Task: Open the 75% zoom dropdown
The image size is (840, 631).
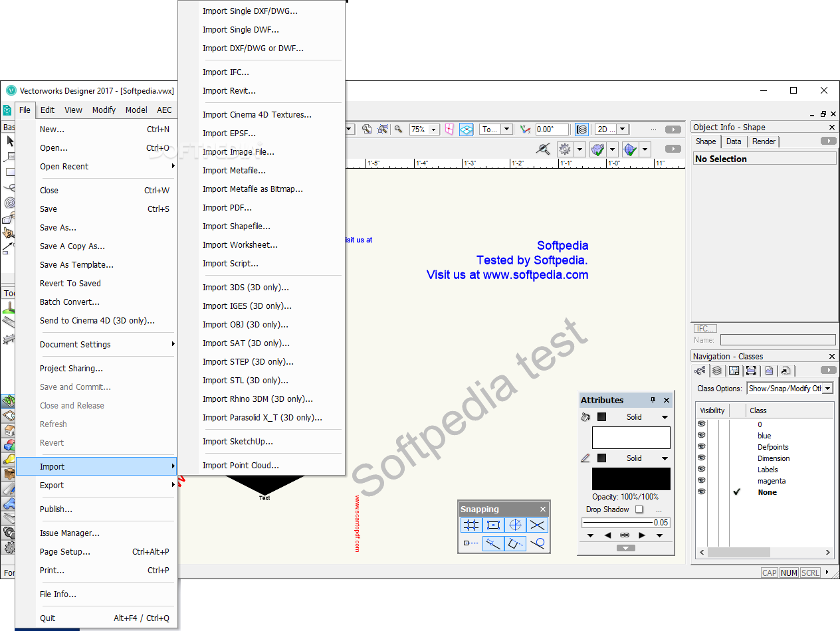Action: (433, 130)
